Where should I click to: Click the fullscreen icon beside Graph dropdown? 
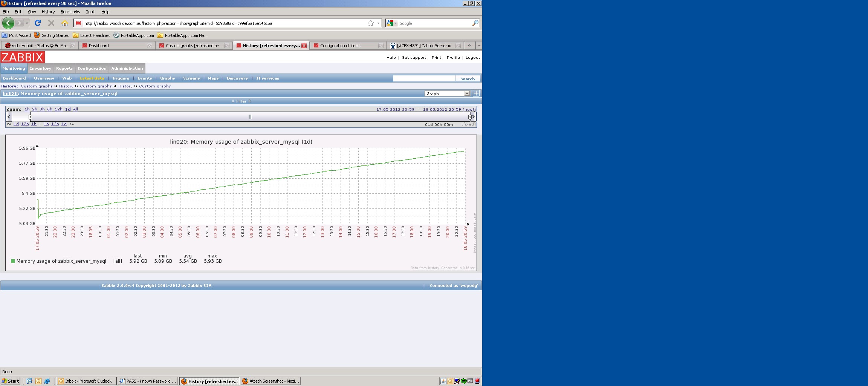click(x=476, y=93)
